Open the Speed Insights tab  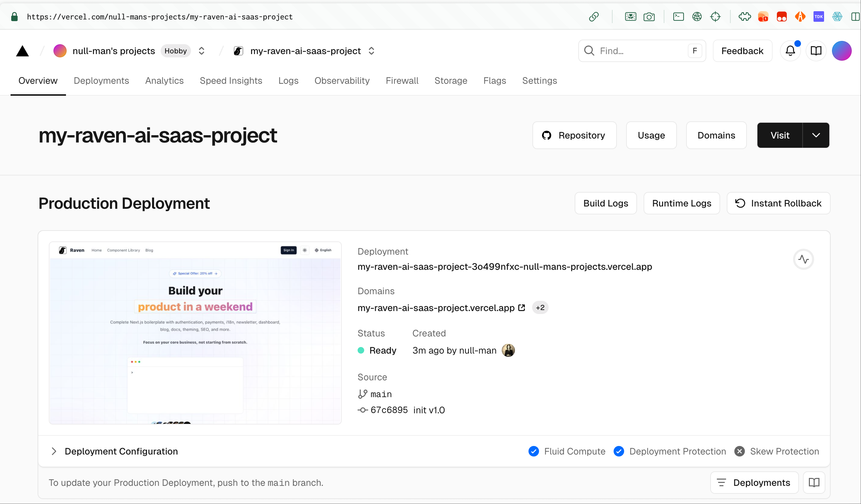[x=231, y=80]
